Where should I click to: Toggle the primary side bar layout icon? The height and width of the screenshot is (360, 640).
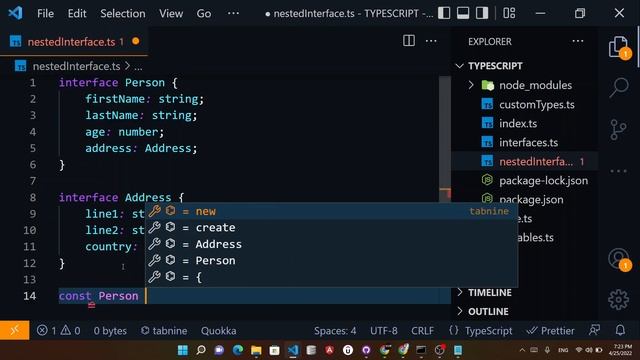(444, 13)
